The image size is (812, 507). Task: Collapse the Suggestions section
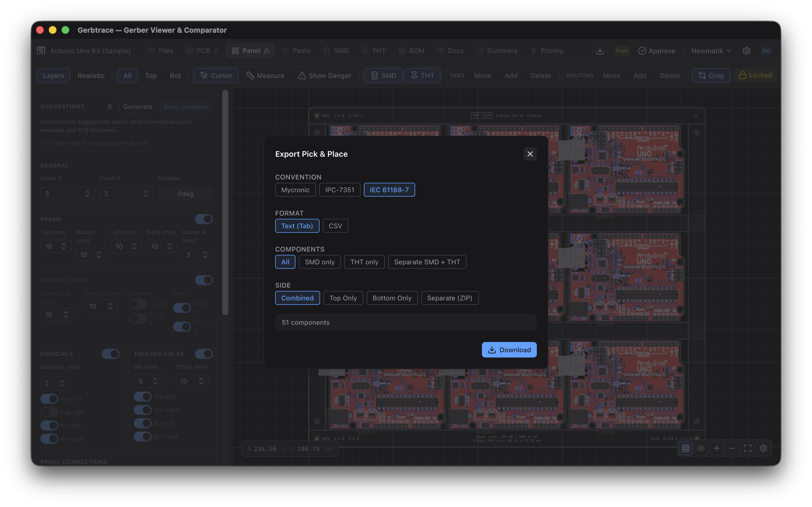point(109,107)
